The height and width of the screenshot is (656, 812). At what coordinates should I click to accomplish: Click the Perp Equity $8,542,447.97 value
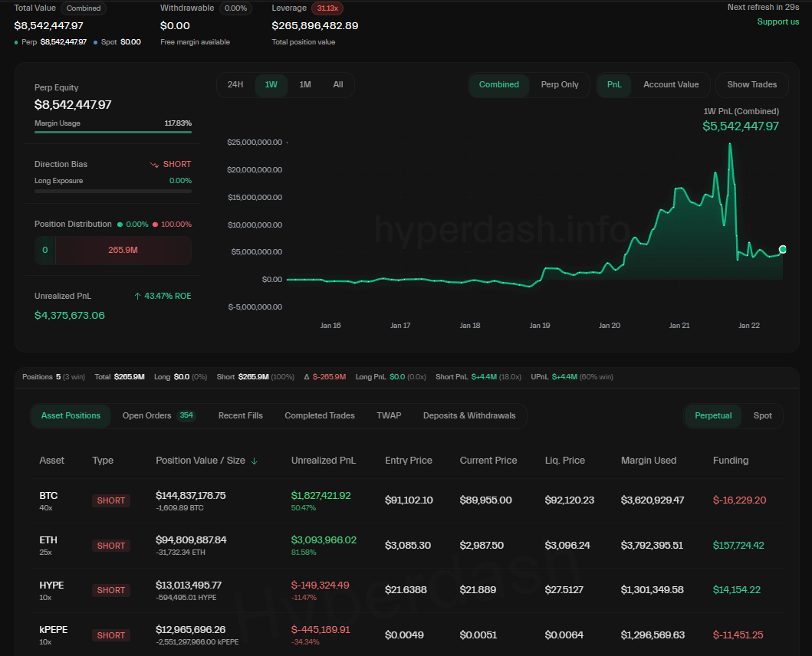(73, 104)
